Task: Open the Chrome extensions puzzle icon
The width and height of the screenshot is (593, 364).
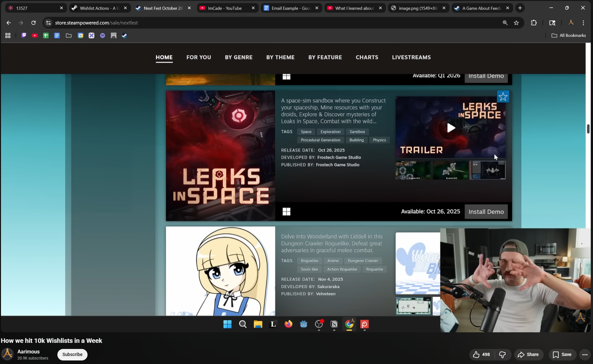Action: tap(534, 23)
